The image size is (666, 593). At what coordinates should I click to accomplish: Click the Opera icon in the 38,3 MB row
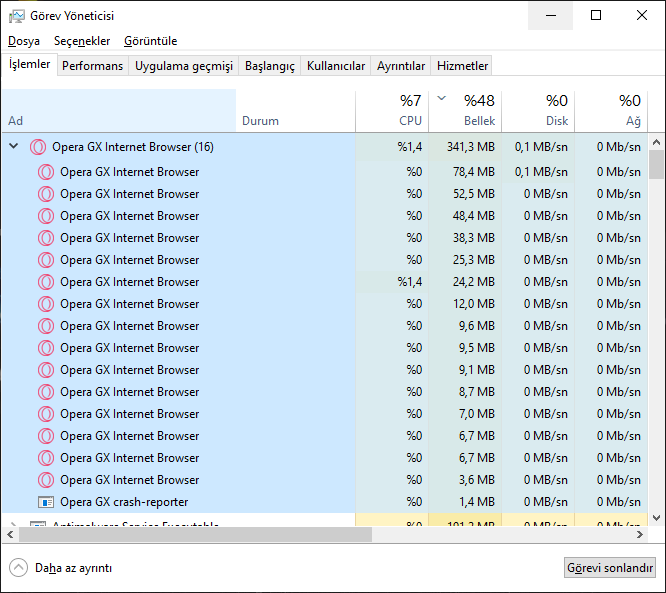point(46,238)
